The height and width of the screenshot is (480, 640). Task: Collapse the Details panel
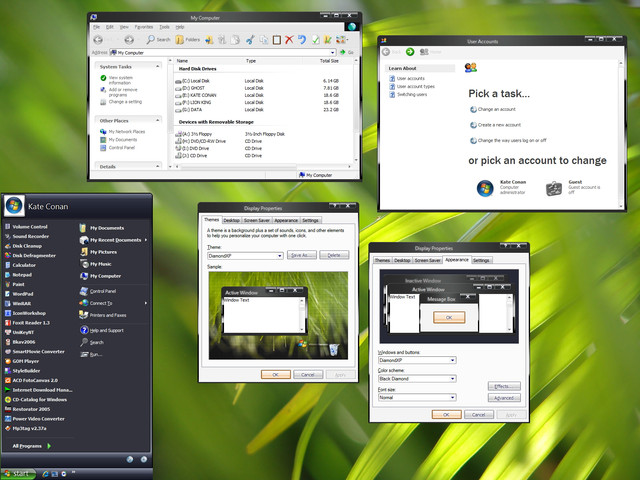158,166
